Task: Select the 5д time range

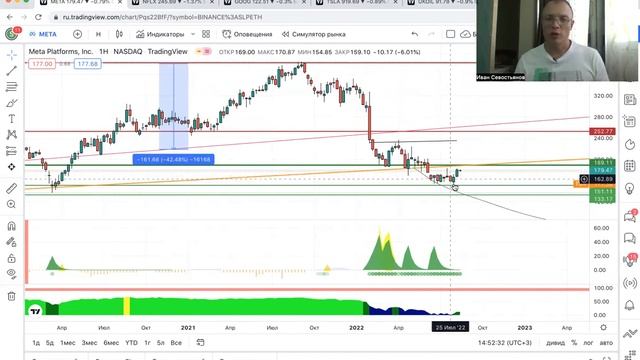Action: coord(49,343)
